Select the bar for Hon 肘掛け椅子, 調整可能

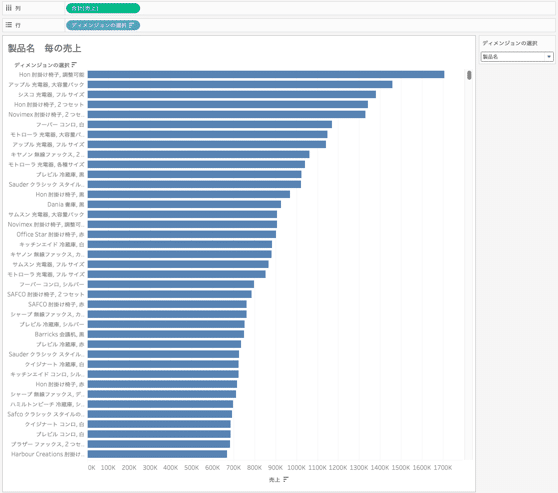[x=266, y=74]
